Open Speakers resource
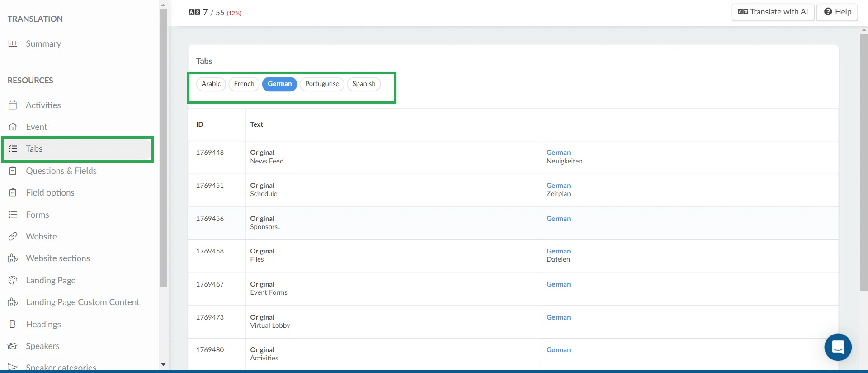The width and height of the screenshot is (868, 373). [x=42, y=346]
